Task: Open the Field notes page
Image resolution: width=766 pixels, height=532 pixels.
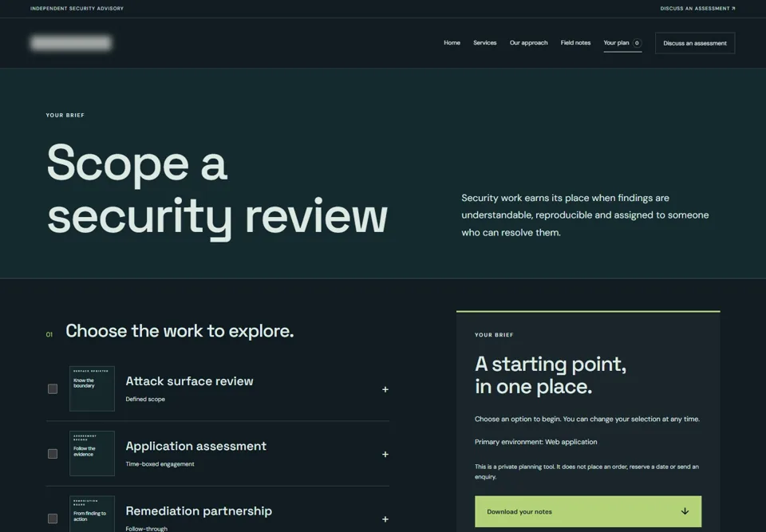Action: (x=575, y=43)
